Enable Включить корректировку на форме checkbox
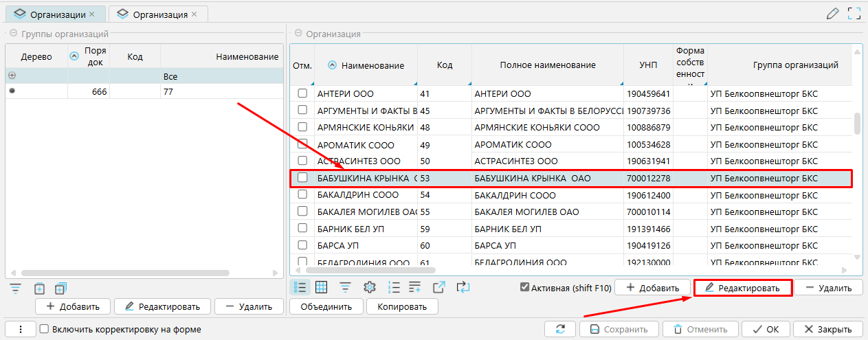The height and width of the screenshot is (340, 868). point(44,330)
